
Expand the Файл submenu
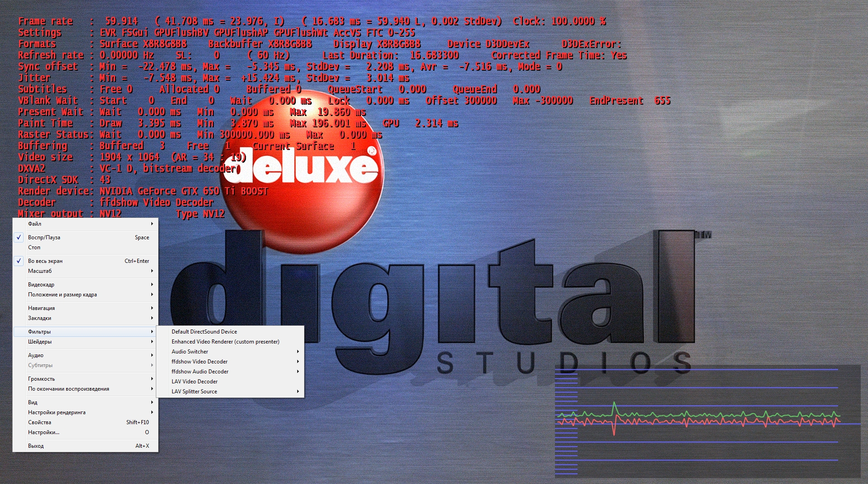point(35,224)
